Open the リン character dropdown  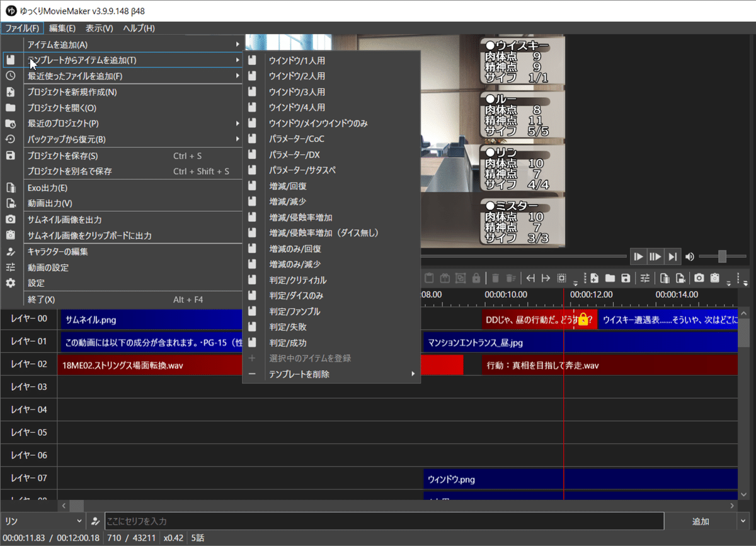coord(43,521)
